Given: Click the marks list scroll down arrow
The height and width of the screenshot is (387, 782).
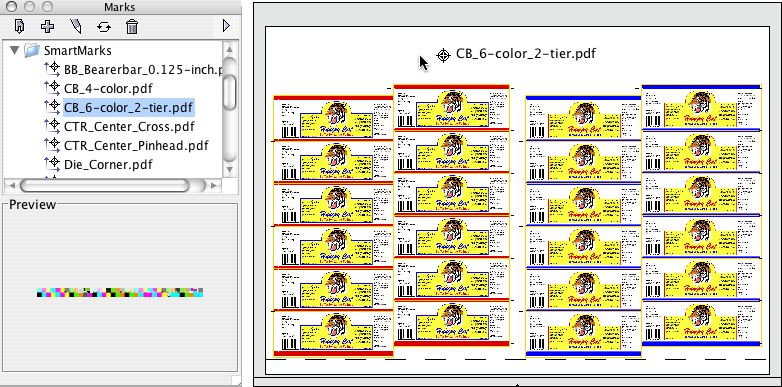Looking at the screenshot, I should [229, 170].
